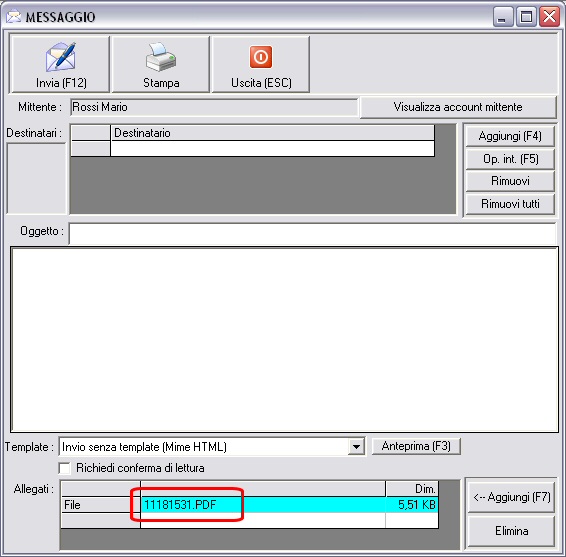Viewport: 566px width, 557px height.
Task: Click the empty Destinatario row cell
Action: tap(272, 148)
